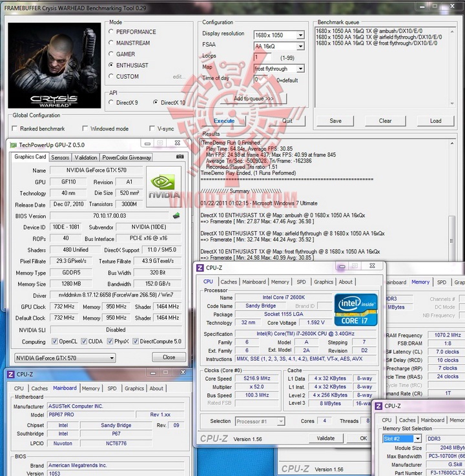Open the About tab in the CPU-Z processor window
465x476 pixels.
(x=346, y=282)
